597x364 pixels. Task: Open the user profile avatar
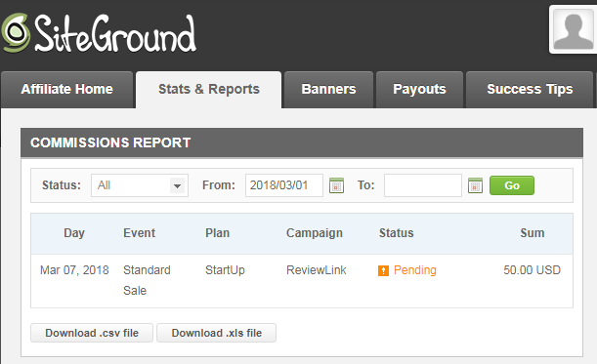coord(573,29)
